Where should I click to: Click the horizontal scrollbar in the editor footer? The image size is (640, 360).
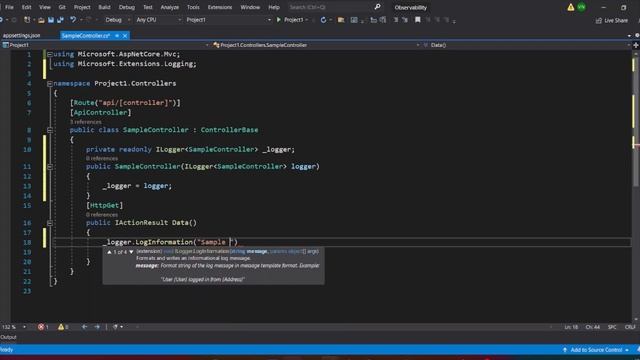pyautogui.click(x=343, y=327)
